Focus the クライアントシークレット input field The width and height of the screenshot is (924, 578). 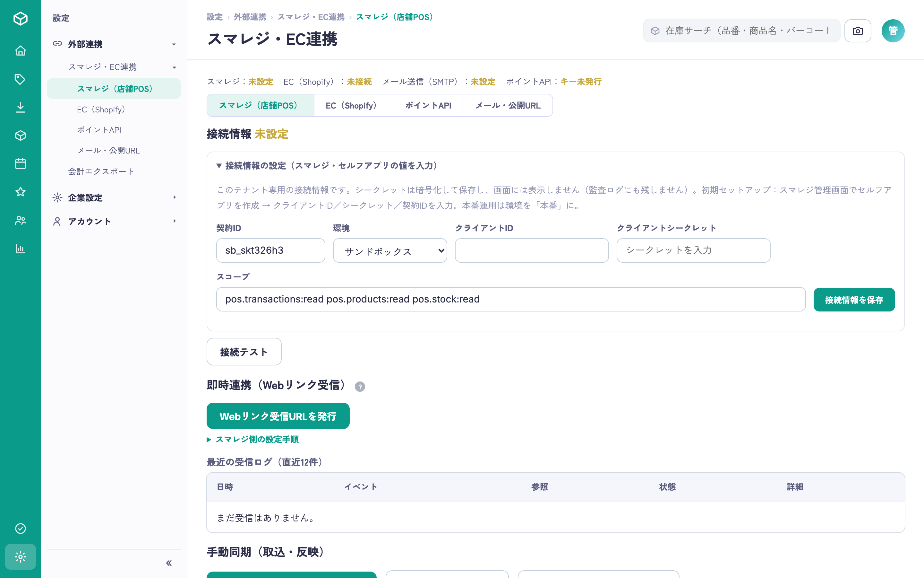click(x=693, y=250)
